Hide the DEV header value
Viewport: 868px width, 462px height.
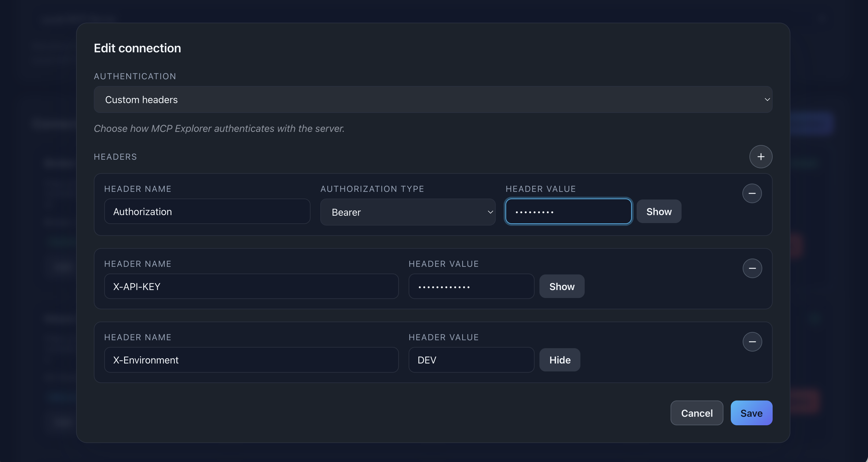(559, 360)
